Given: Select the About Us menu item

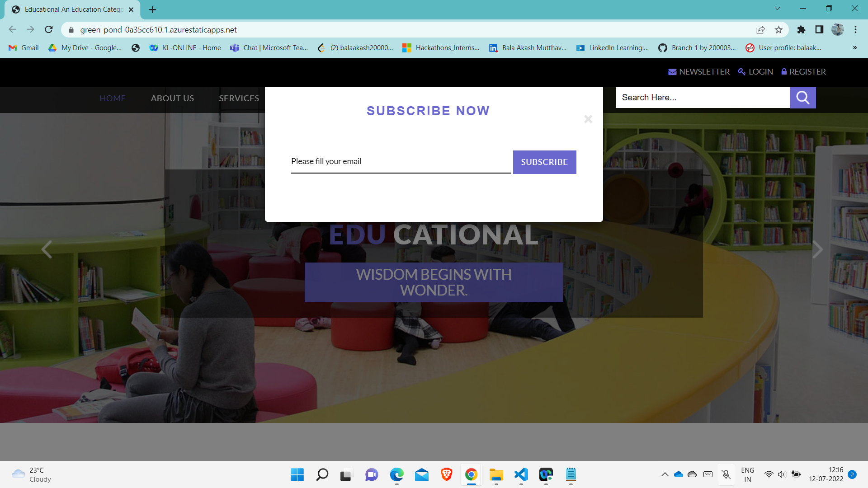Looking at the screenshot, I should point(172,99).
